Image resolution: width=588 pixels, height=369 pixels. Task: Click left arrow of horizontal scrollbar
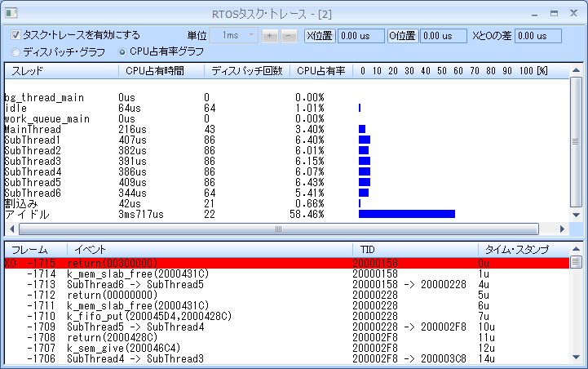(10, 229)
